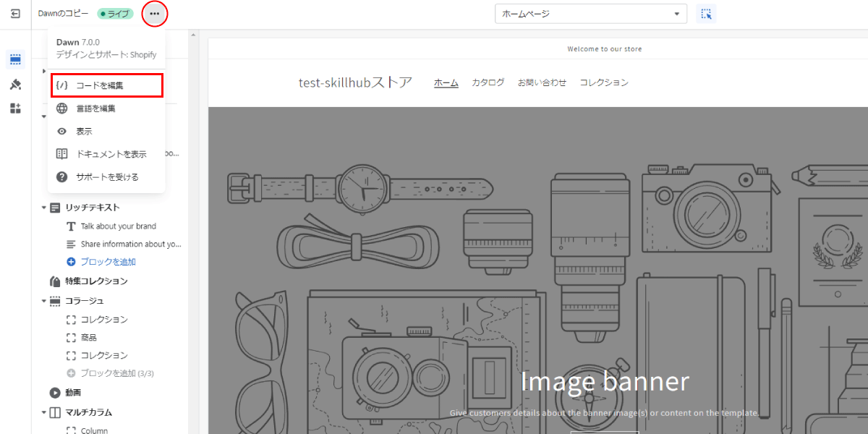Click the globe icon beside 言語を編集
Image resolution: width=868 pixels, height=434 pixels.
(x=62, y=109)
